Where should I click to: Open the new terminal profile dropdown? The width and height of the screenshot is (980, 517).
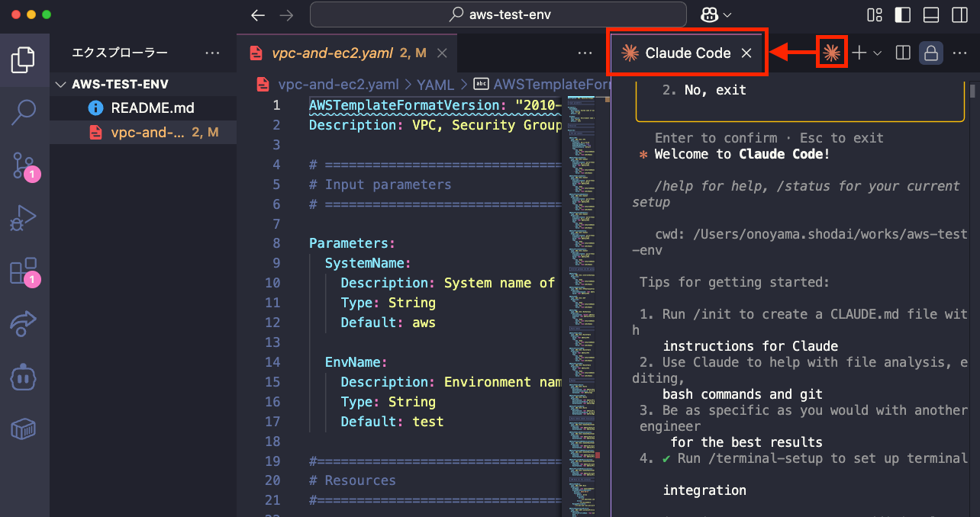point(878,53)
